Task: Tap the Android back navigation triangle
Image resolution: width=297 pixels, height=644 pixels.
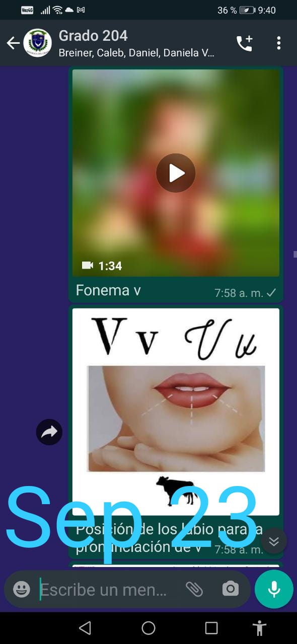Action: (x=85, y=627)
